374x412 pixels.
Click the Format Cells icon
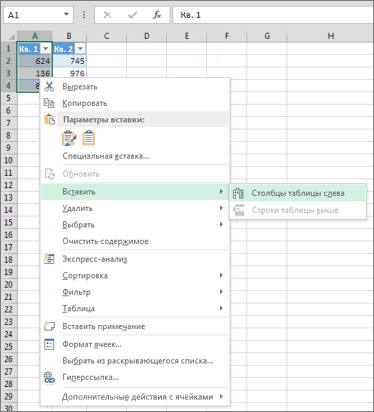[49, 344]
